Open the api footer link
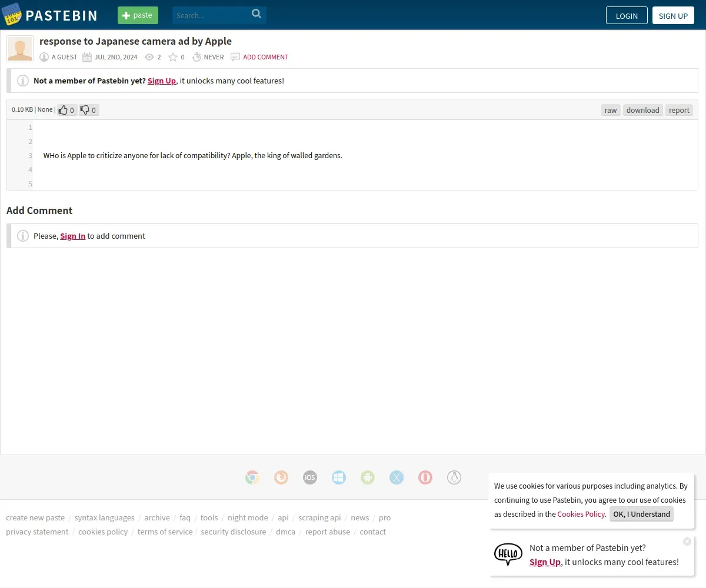 [284, 517]
